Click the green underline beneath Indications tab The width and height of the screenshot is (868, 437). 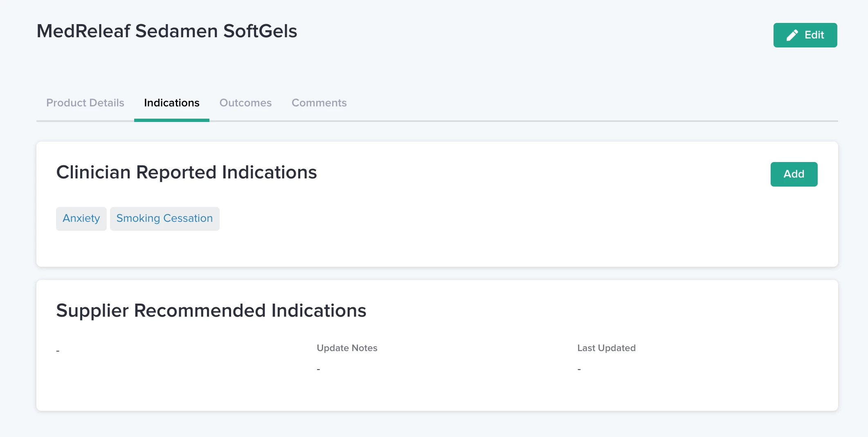[172, 120]
